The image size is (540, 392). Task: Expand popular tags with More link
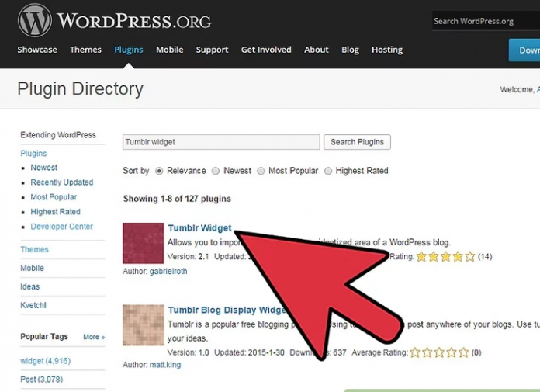tap(93, 337)
